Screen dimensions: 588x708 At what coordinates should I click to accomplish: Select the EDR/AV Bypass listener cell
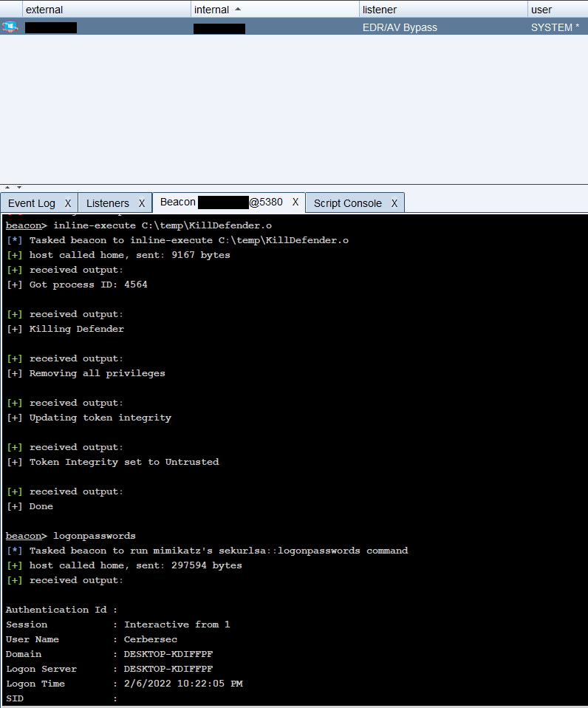click(x=400, y=27)
